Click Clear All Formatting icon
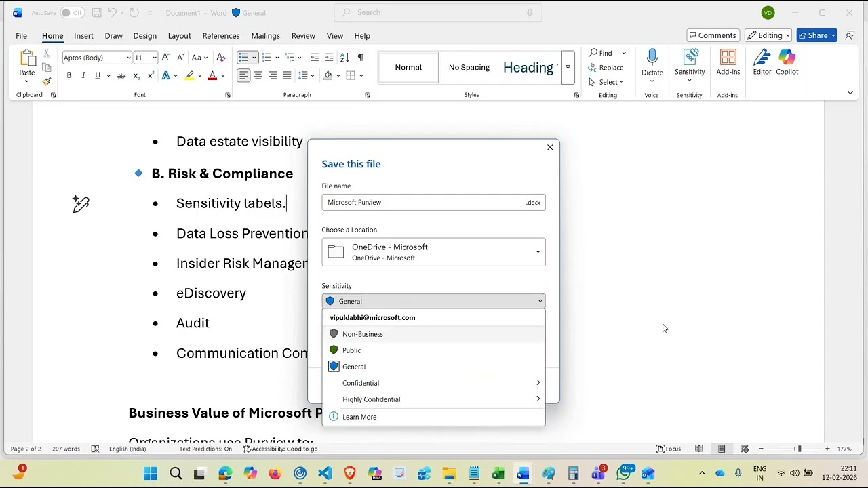Image resolution: width=868 pixels, height=488 pixels. coord(222,58)
